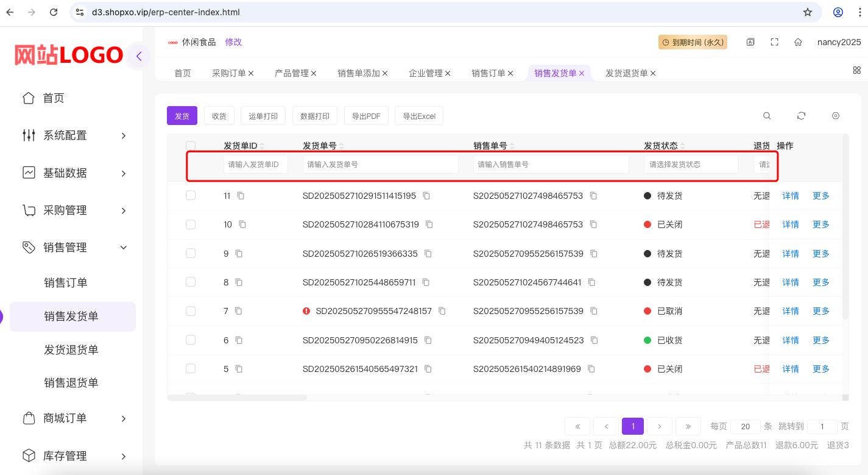Image resolution: width=868 pixels, height=475 pixels.
Task: Export the list with 导出PDF
Action: tap(366, 116)
